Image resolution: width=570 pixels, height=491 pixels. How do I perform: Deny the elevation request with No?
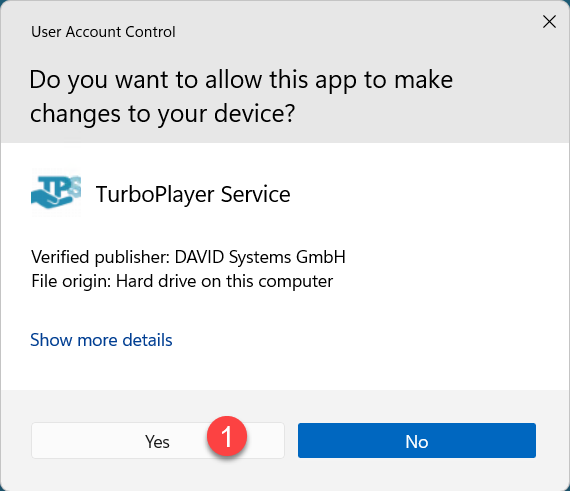click(417, 440)
